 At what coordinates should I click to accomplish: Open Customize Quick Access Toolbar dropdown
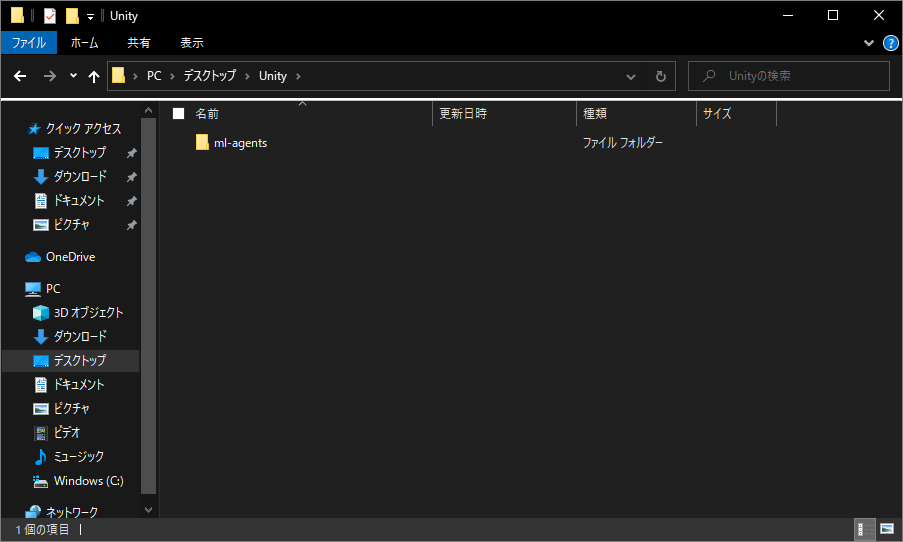(x=90, y=17)
